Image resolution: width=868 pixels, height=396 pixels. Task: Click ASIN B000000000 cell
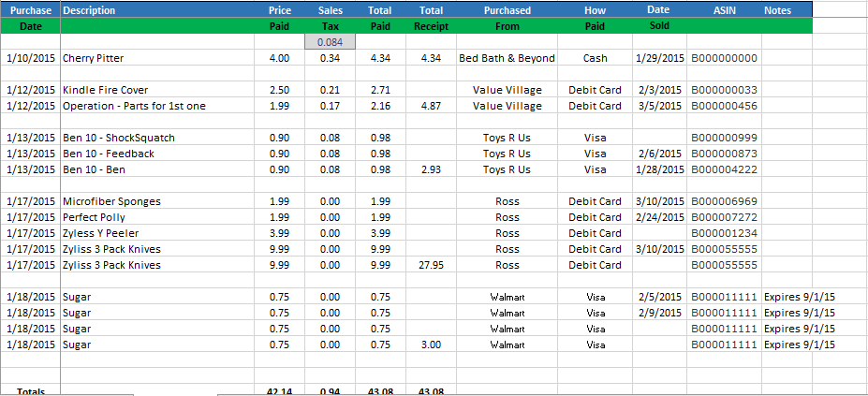[x=724, y=58]
